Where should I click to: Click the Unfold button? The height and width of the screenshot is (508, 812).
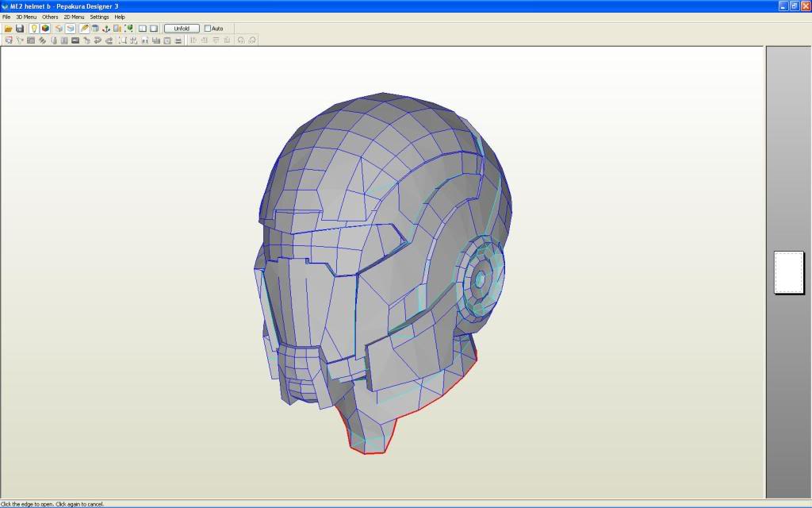tap(182, 29)
